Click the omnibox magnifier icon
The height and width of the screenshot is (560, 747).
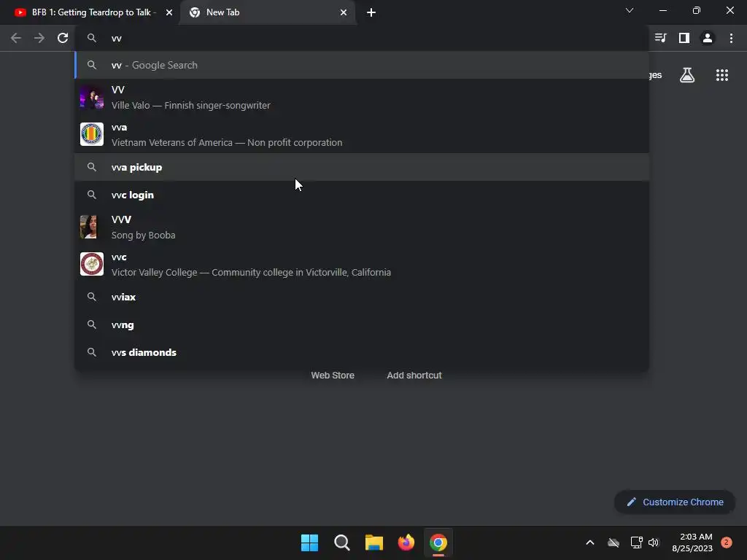click(x=92, y=38)
